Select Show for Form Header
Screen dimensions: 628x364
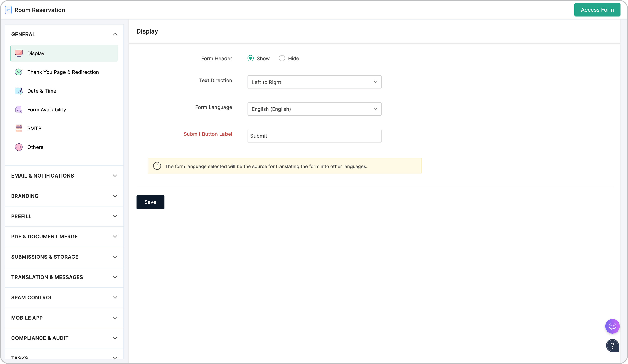(251, 58)
